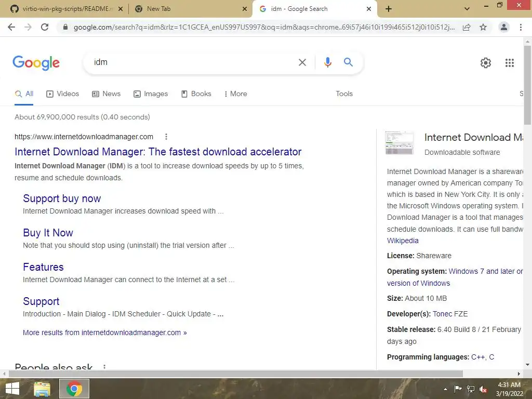Screen dimensions: 532x399
Task: Switch to Books results
Action: [196, 94]
